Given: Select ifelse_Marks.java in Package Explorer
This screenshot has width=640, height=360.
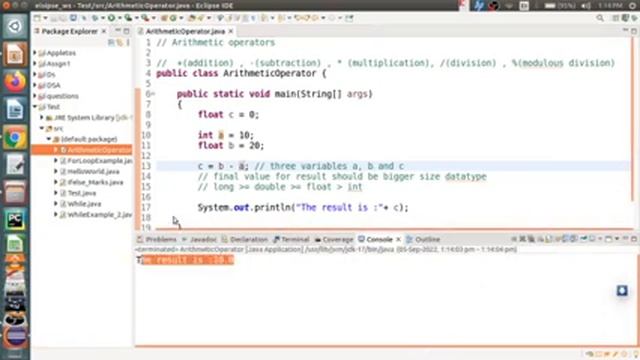Looking at the screenshot, I should 92,182.
